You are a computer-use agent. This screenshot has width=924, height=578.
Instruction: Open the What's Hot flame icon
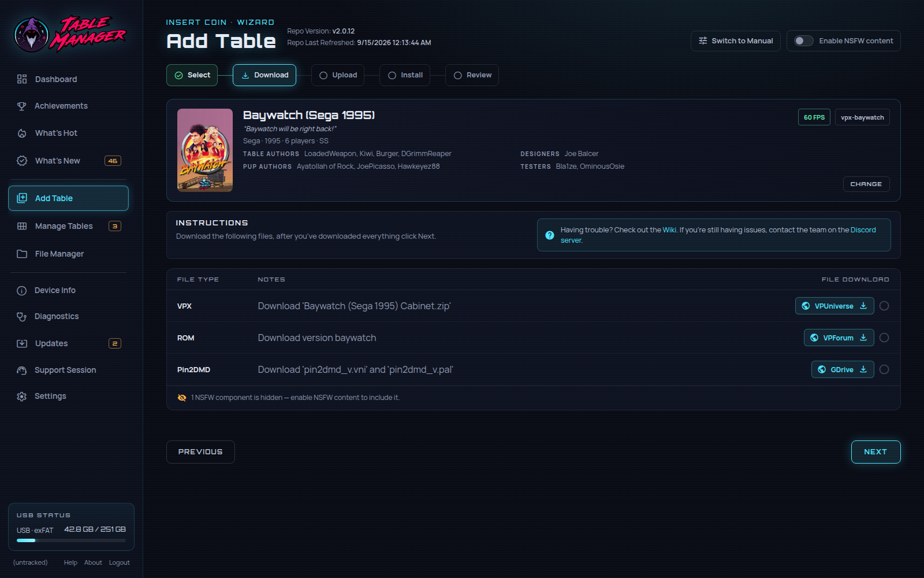click(22, 133)
